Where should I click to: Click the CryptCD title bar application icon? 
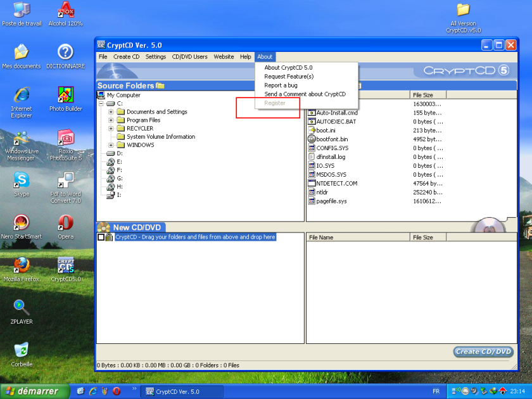coord(101,45)
